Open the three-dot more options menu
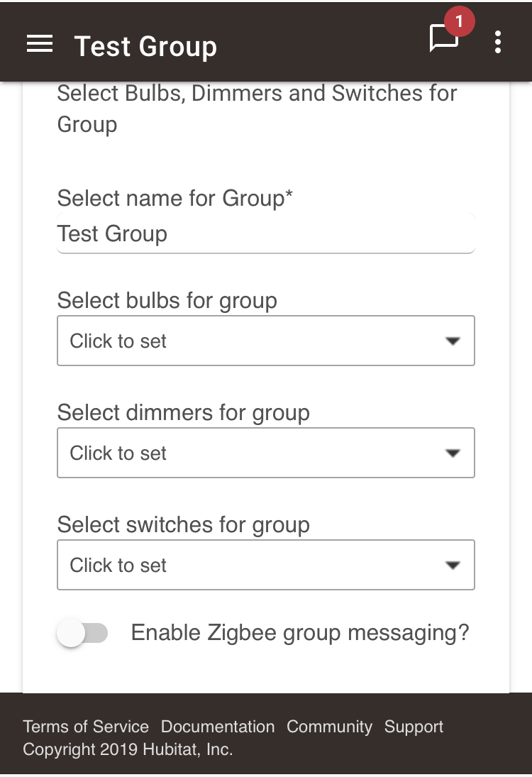532x777 pixels. point(498,42)
